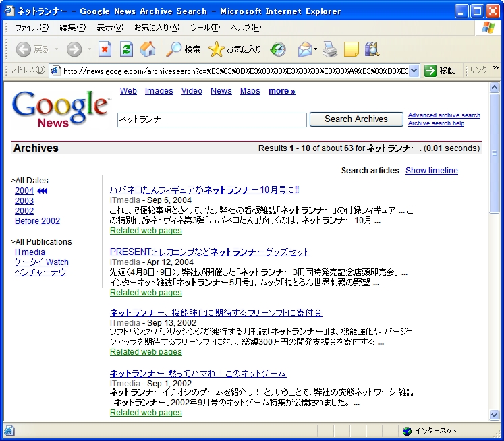
Task: Click the address bar URL field
Action: [235, 71]
